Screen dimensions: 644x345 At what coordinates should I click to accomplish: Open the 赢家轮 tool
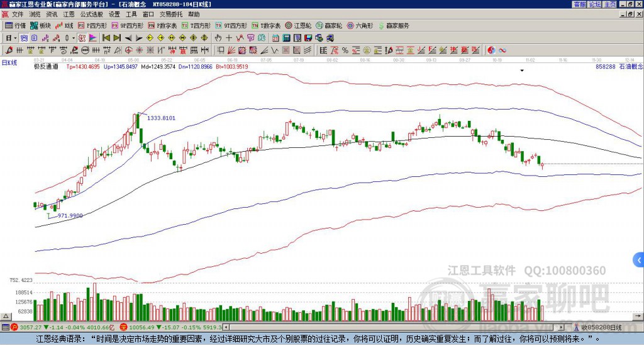click(329, 25)
